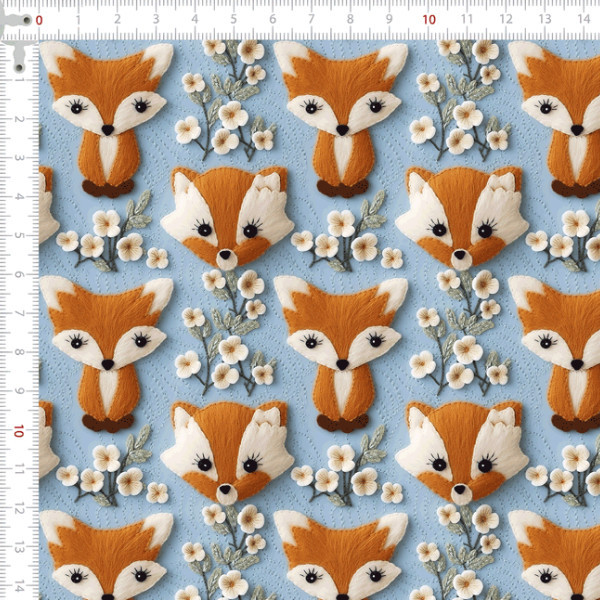Click the red 10 on horizontal ruler
Screen dimensions: 600x600
point(429,20)
